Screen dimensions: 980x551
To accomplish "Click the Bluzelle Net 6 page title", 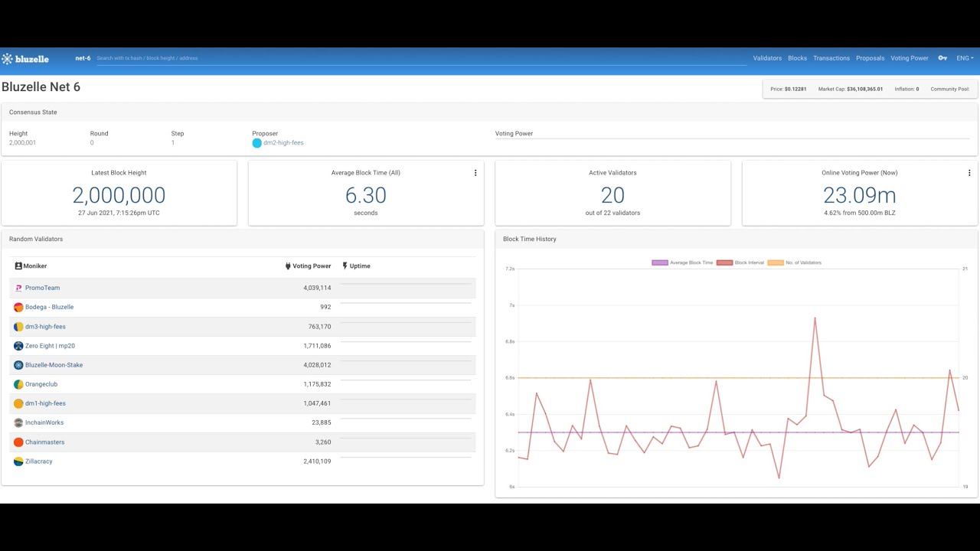I will tap(41, 87).
